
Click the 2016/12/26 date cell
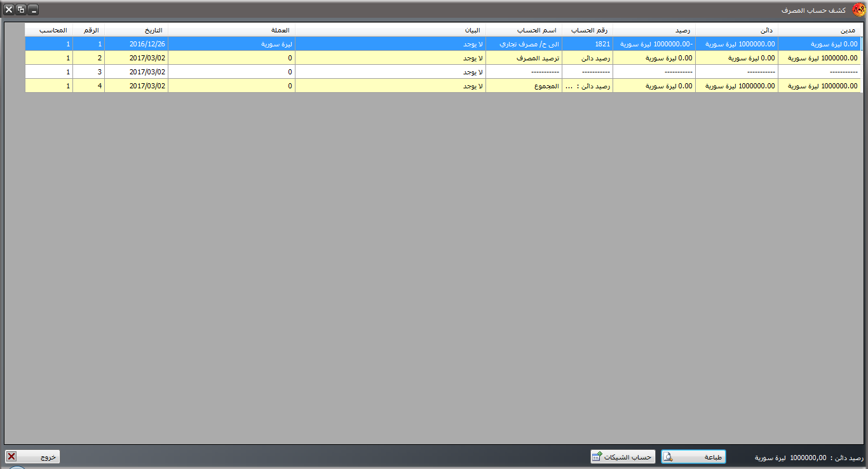pyautogui.click(x=136, y=44)
